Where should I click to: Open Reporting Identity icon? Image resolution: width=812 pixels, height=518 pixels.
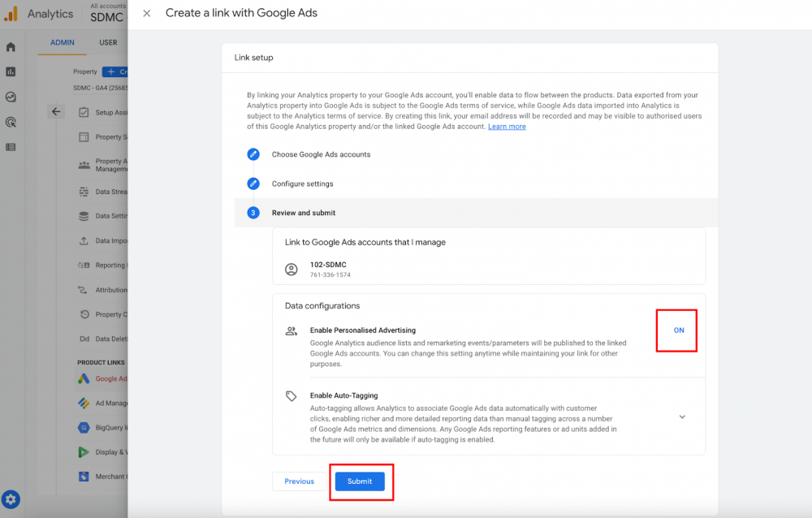coord(84,265)
